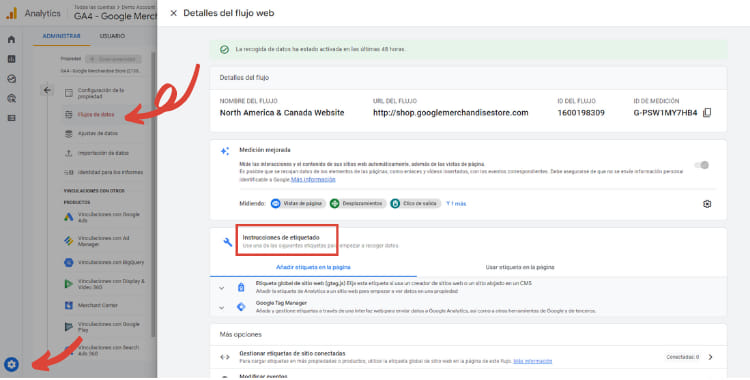The image size is (750, 380).
Task: Click the wrench icon for tagging instructions
Action: [228, 242]
